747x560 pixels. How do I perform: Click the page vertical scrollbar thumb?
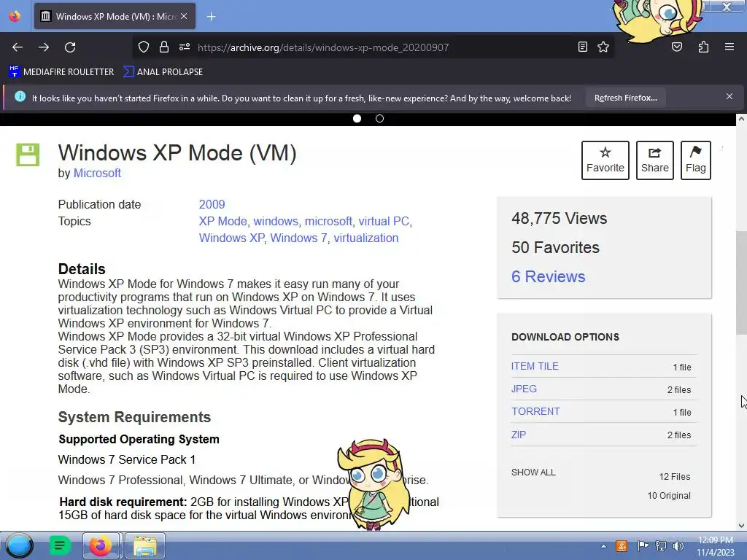741,282
